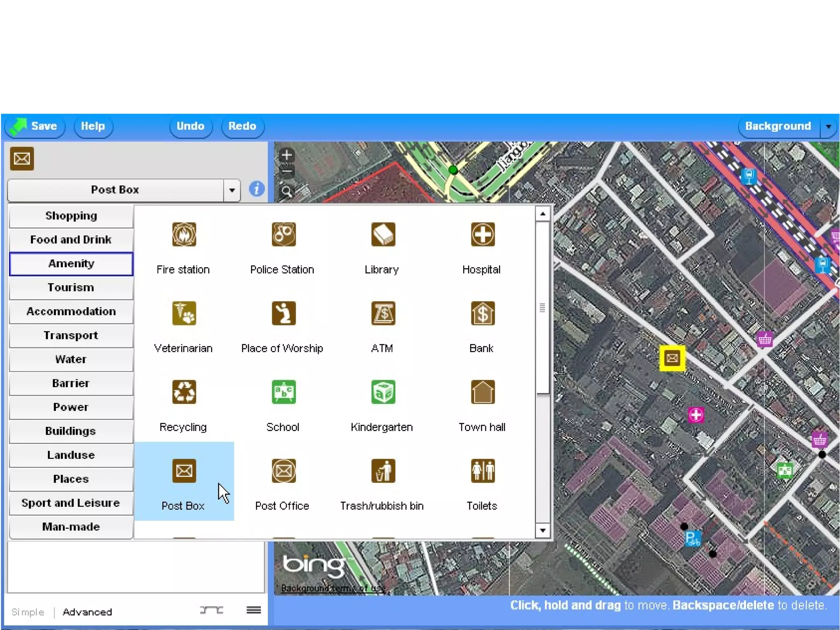Select the Post Office icon
Viewport: 840px width, 630px height.
pos(283,471)
